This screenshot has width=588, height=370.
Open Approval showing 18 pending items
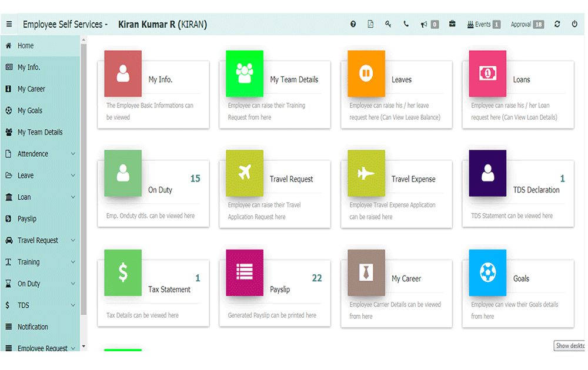pyautogui.click(x=527, y=24)
